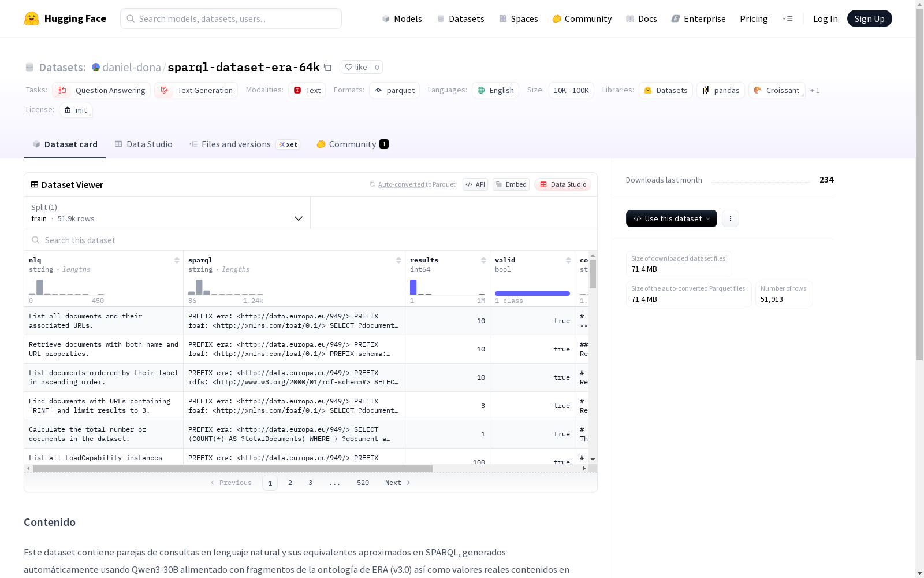
Task: Open the Community tab
Action: [352, 144]
